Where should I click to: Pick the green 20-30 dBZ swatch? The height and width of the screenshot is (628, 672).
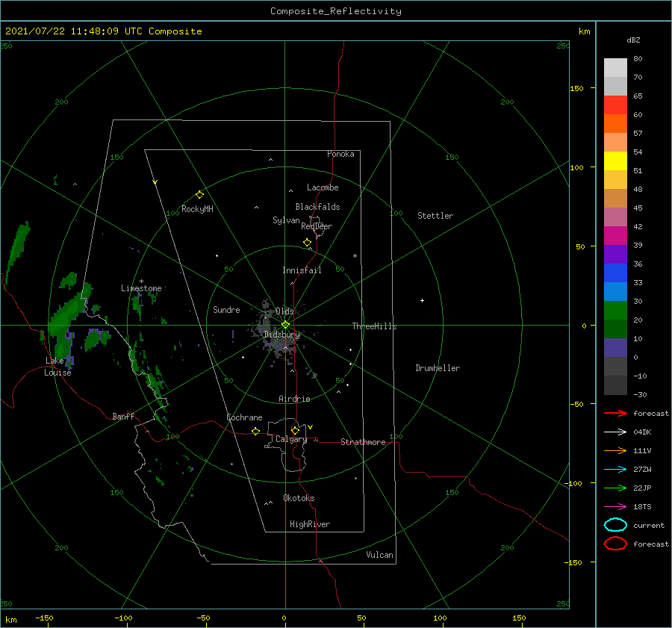click(x=615, y=311)
